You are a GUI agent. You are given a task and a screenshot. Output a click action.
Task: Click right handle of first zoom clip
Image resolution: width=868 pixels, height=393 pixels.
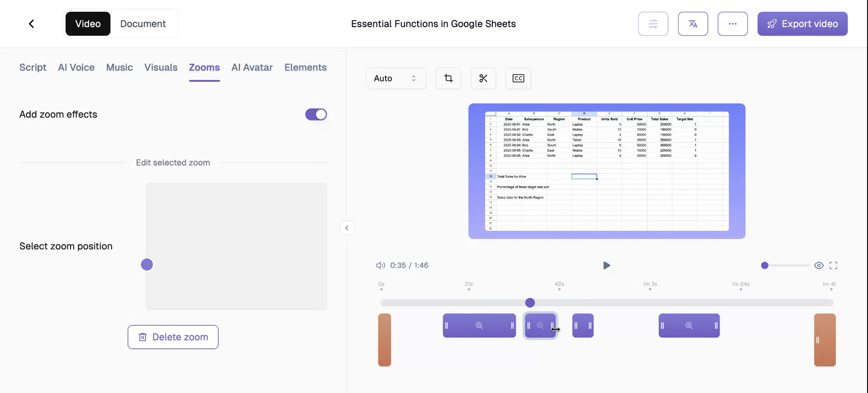pos(512,325)
